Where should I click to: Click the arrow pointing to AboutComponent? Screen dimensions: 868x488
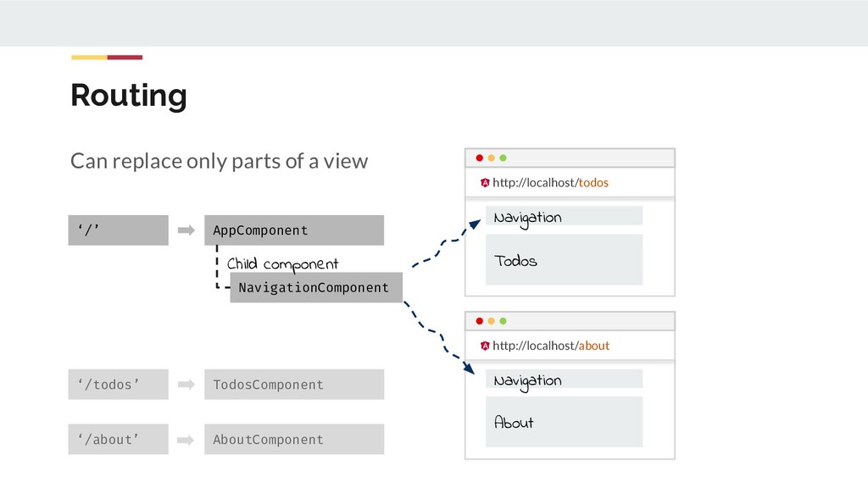[186, 440]
